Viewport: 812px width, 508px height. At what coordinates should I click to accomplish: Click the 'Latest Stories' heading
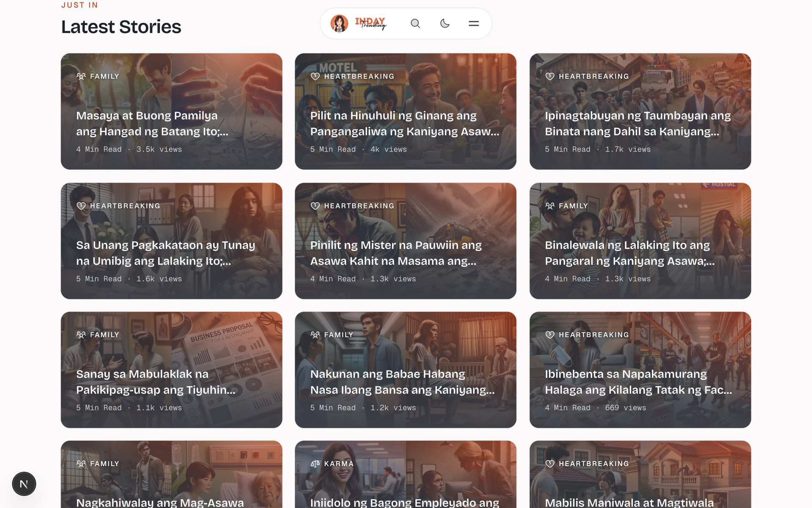point(121,27)
